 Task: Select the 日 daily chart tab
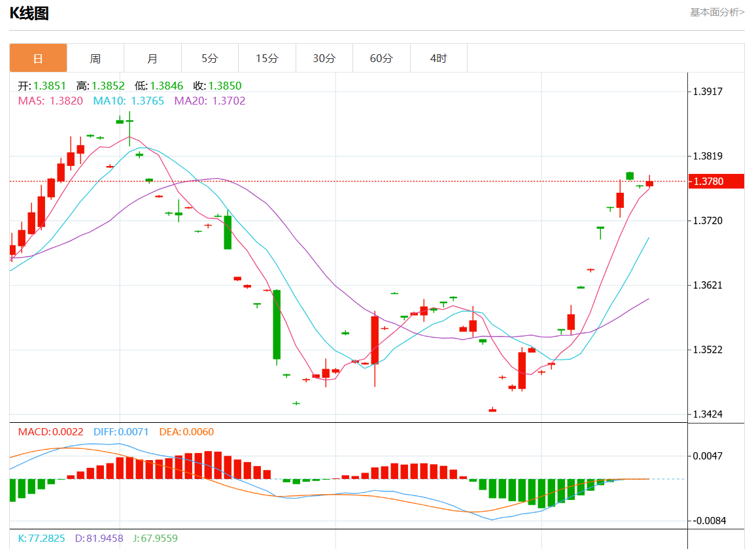point(38,58)
